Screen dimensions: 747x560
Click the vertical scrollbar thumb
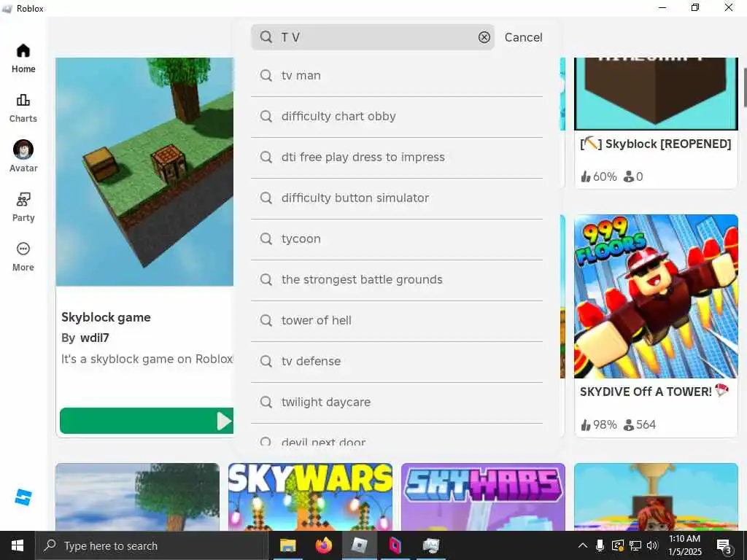(745, 87)
